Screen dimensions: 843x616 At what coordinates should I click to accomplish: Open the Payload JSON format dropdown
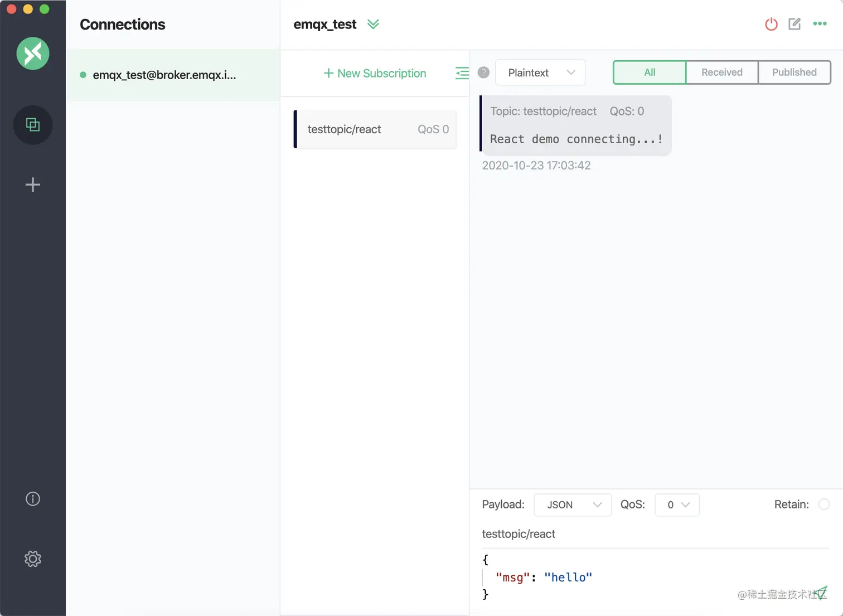[573, 505]
